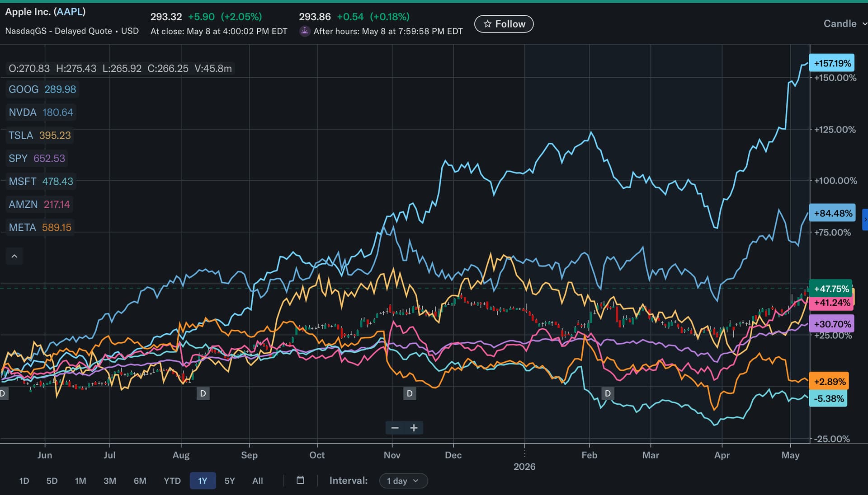Select the GOOG comparison legend

[x=42, y=89]
